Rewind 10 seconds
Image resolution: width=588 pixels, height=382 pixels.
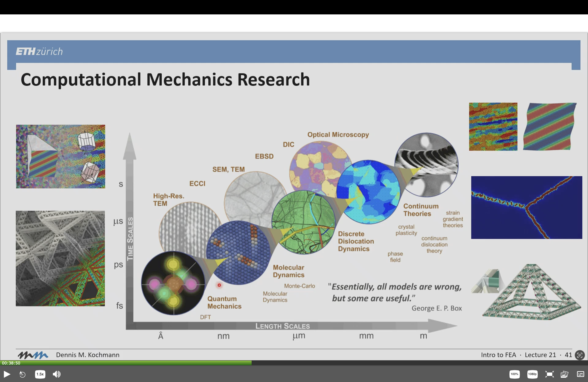click(22, 374)
